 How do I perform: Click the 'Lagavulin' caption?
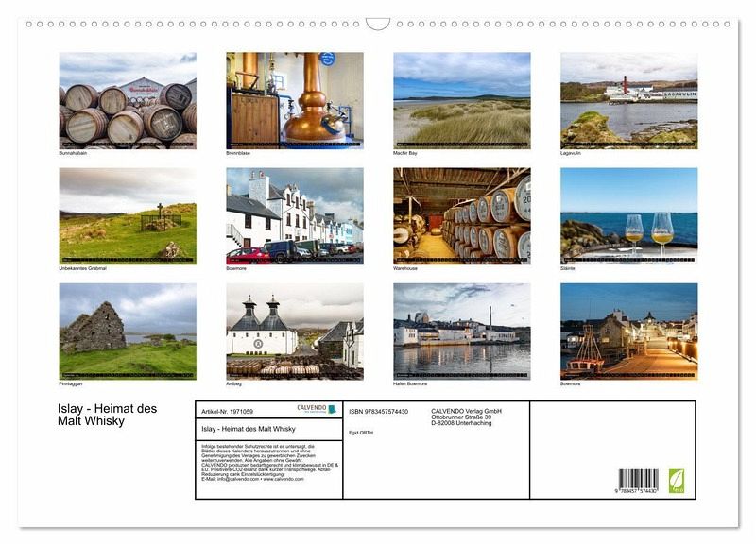coord(571,153)
